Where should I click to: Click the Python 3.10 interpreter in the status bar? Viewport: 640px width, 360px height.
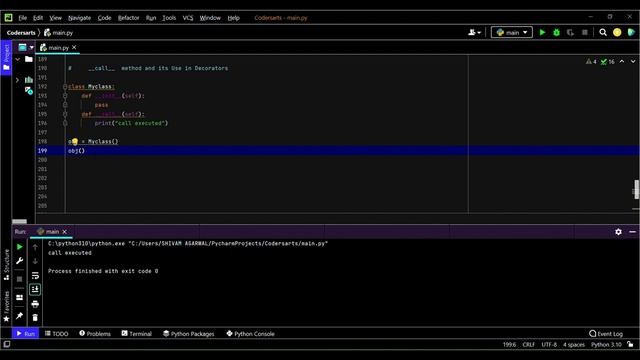(x=606, y=344)
